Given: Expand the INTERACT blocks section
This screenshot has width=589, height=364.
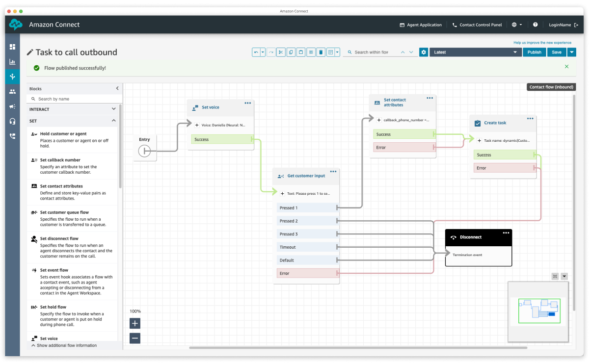Looking at the screenshot, I should pos(113,109).
